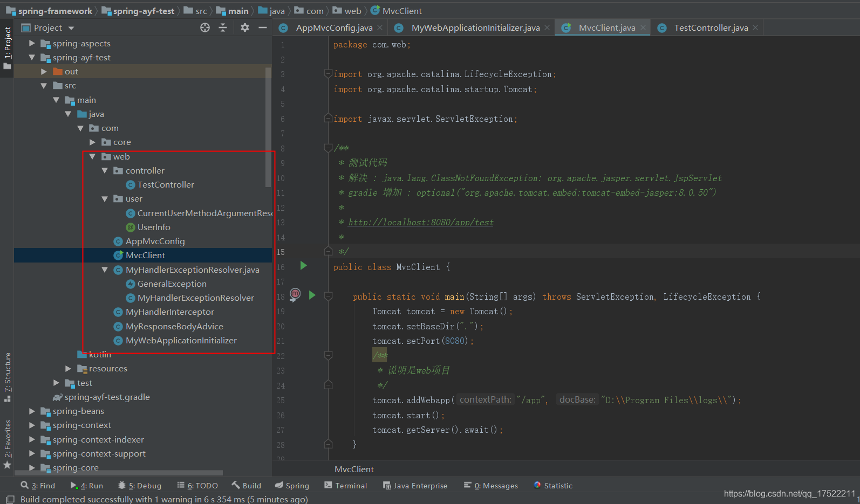
Task: Close the MvcClient.java tab
Action: (x=643, y=27)
